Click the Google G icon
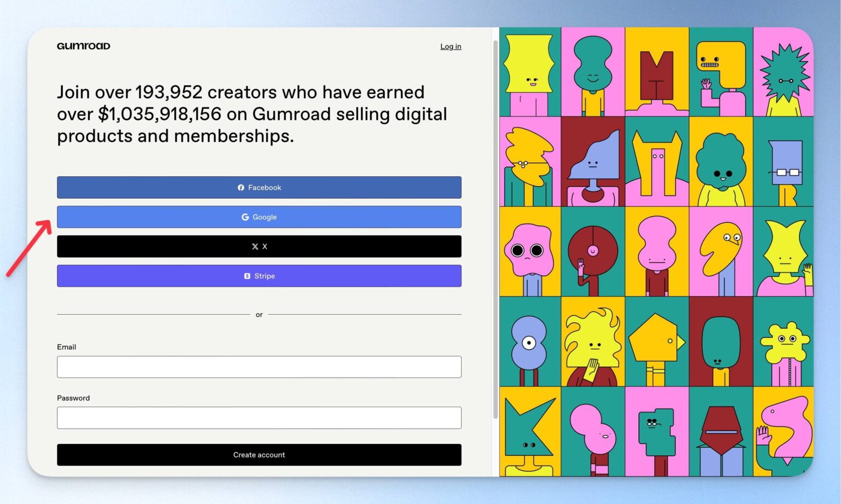841x504 pixels. [245, 217]
